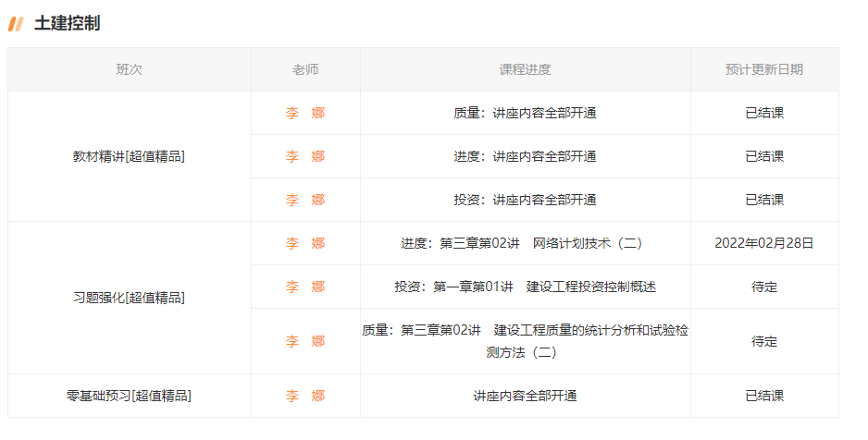Image resolution: width=868 pixels, height=440 pixels.
Task: Click the 预计更新日期 column header
Action: 763,69
